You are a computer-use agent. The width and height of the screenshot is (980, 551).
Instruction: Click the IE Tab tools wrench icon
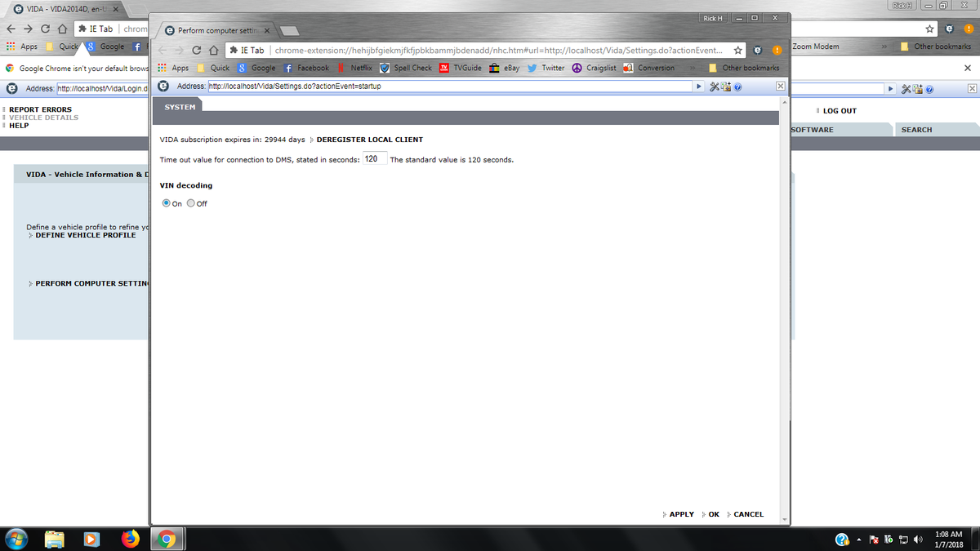[x=714, y=87]
